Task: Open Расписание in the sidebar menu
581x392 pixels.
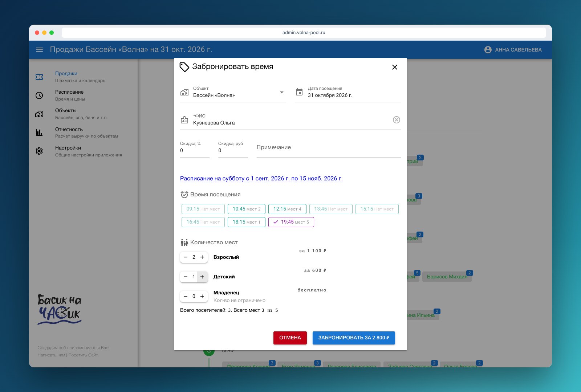Action: (83, 95)
